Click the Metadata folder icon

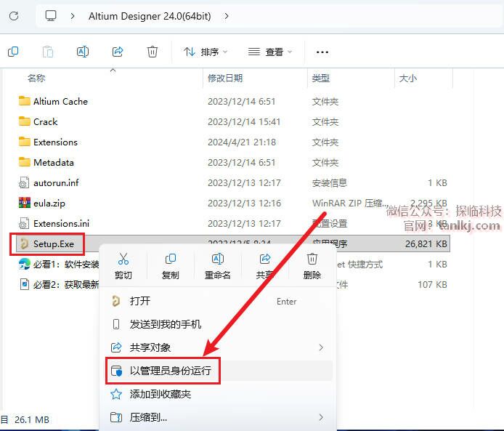pyautogui.click(x=25, y=162)
